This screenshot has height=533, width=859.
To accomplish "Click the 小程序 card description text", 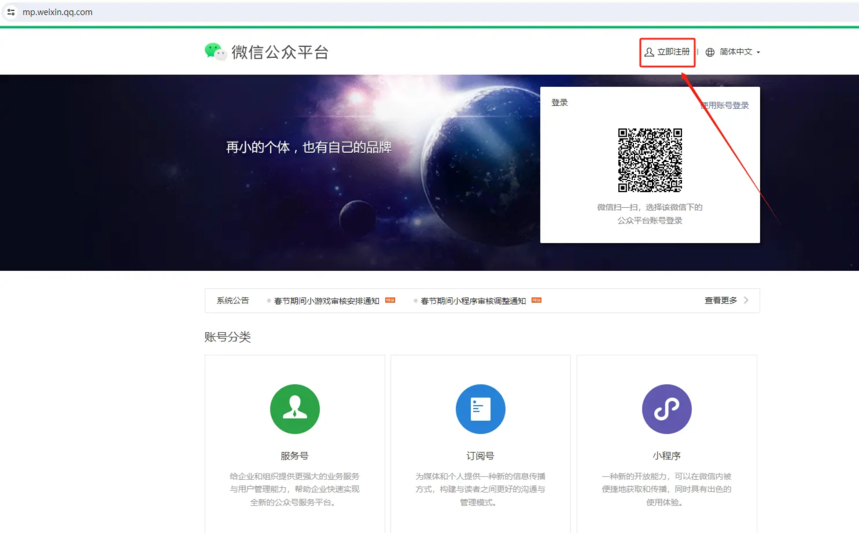I will [667, 489].
